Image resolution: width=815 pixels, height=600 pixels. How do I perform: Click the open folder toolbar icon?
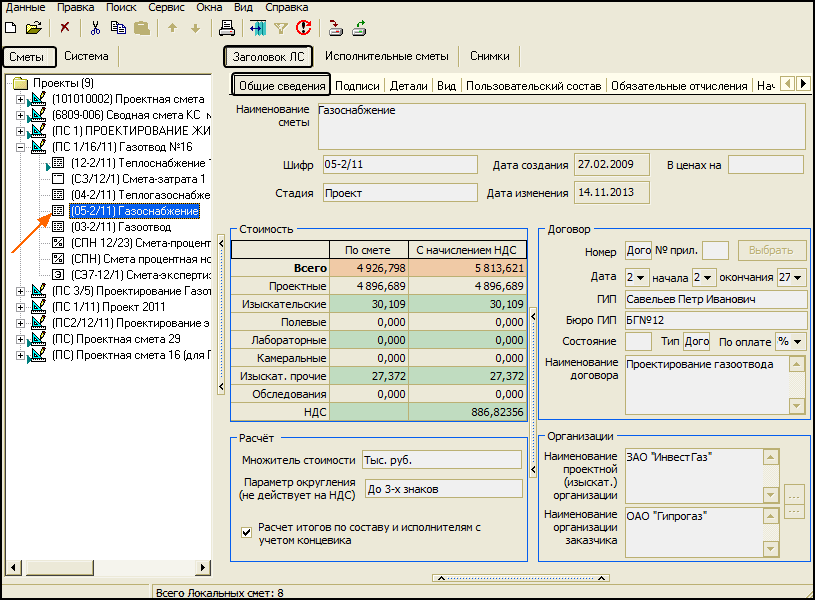pyautogui.click(x=34, y=28)
